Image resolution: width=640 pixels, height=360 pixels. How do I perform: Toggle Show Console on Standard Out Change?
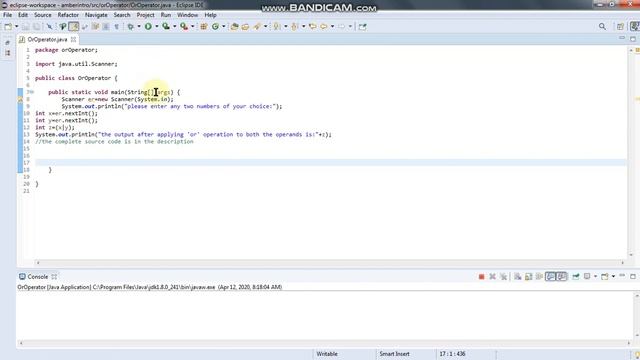tap(551, 277)
